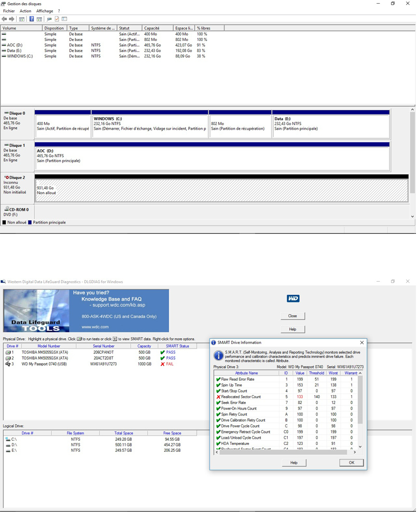Close the SMART Drive Information dialog
Viewport: 420px width, 517px height.
pos(362,343)
